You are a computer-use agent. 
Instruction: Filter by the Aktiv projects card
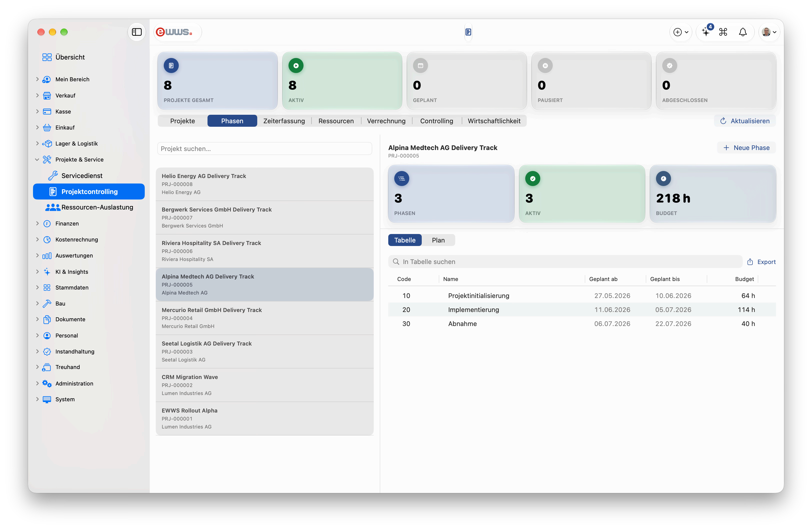(342, 80)
